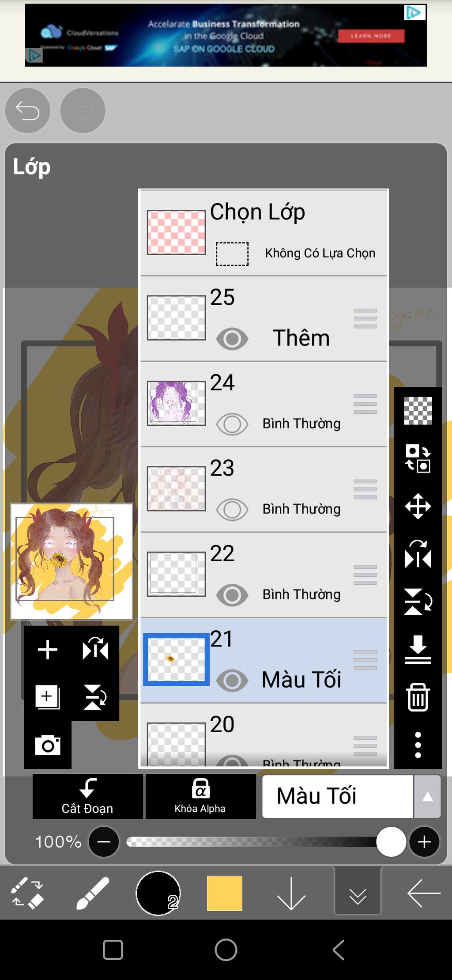Expand blend mode list with triangle arrow
452x980 pixels.
coord(427,796)
